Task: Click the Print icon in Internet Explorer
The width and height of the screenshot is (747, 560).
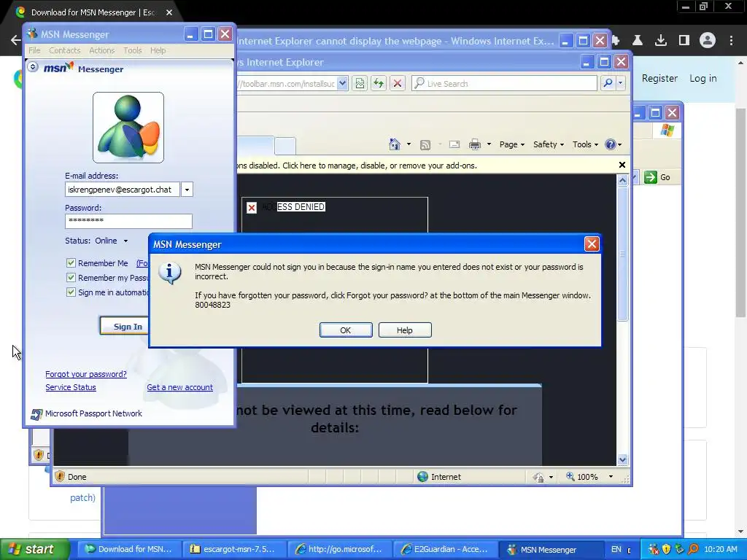Action: pyautogui.click(x=475, y=144)
